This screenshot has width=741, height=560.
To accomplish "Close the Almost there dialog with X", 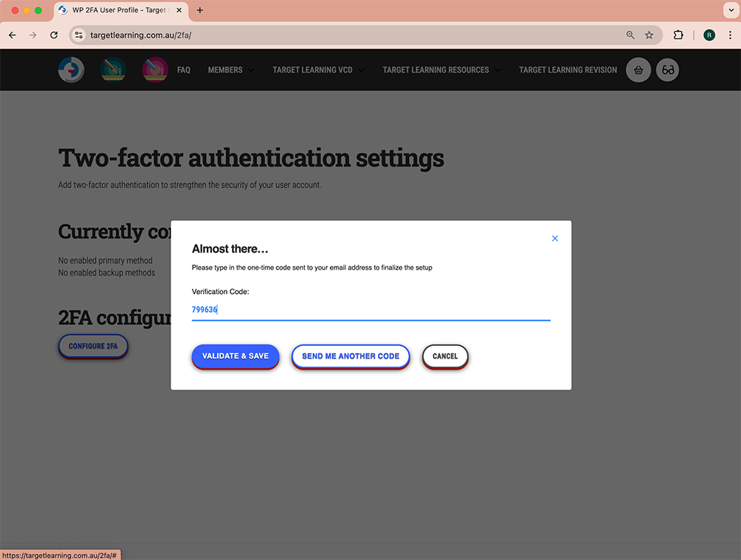I will click(x=555, y=239).
